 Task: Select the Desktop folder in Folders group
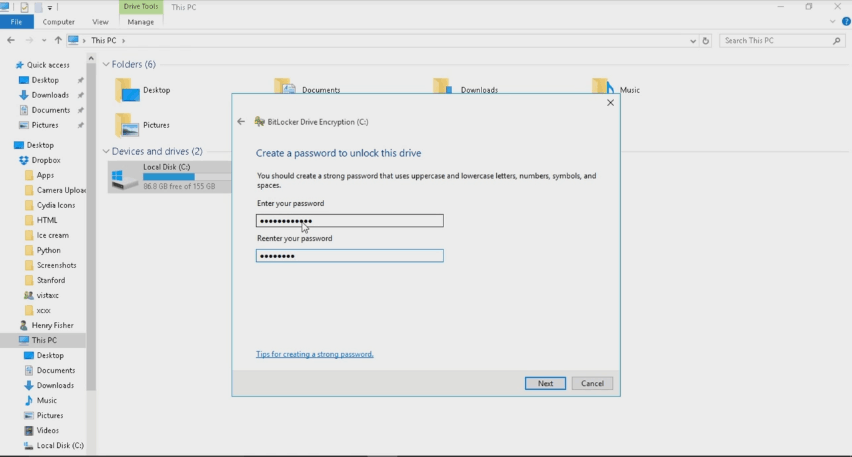point(143,90)
